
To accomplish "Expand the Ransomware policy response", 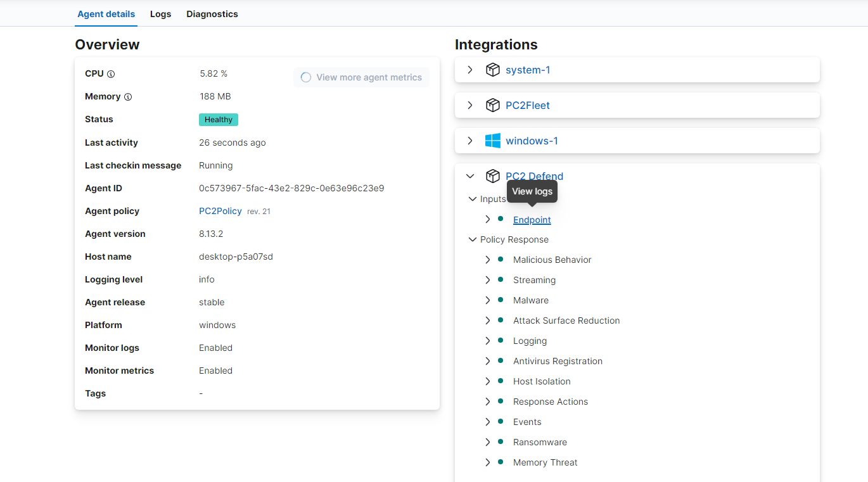I will tap(487, 442).
